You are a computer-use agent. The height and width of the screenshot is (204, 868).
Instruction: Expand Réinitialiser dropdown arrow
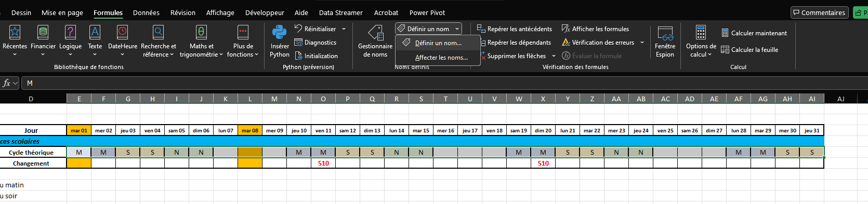(344, 29)
